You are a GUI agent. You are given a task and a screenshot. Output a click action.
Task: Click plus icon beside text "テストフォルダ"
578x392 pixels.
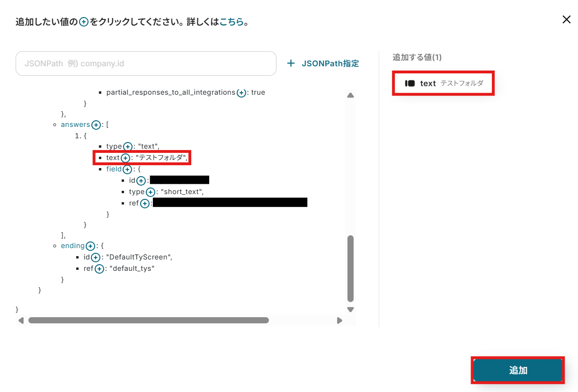(125, 158)
